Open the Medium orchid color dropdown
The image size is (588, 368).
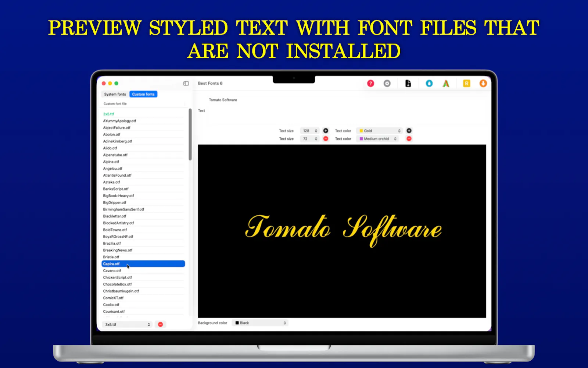coord(377,139)
